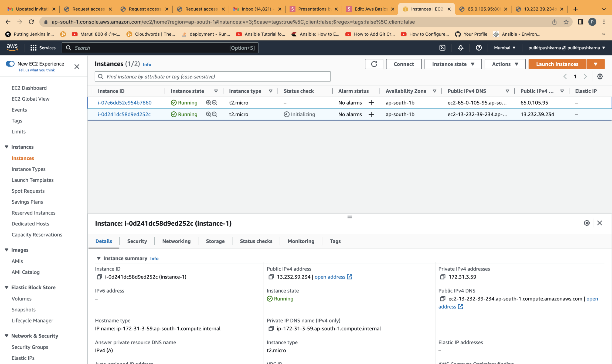Open the Mumbai region selector
Viewport: 612px width, 364px height.
(x=504, y=48)
